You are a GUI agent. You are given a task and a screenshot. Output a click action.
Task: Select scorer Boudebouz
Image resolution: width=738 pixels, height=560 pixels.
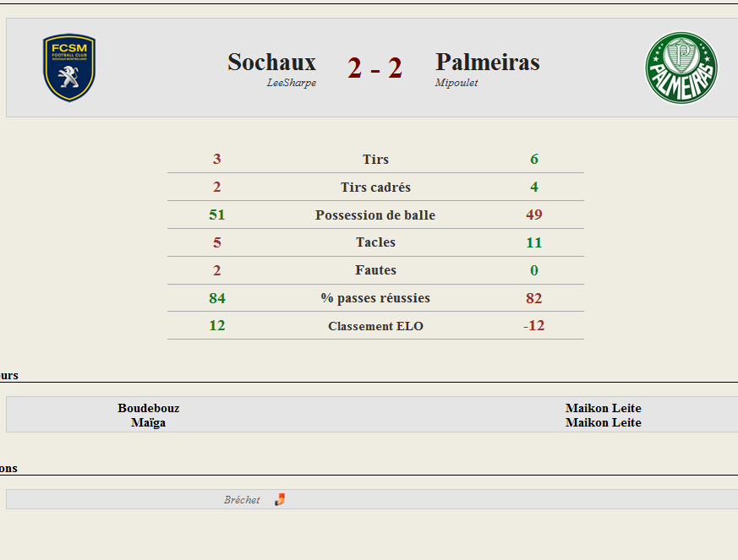point(148,408)
